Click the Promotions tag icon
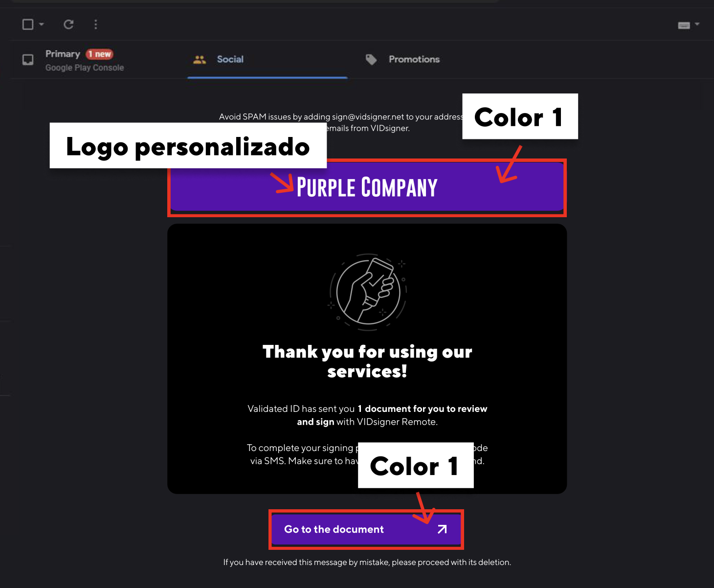This screenshot has width=714, height=588. click(x=371, y=60)
